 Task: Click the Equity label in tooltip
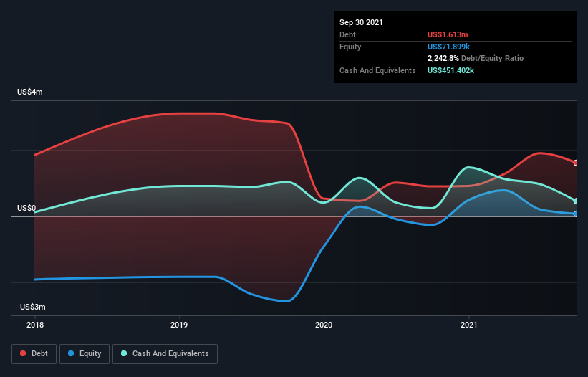click(x=350, y=47)
